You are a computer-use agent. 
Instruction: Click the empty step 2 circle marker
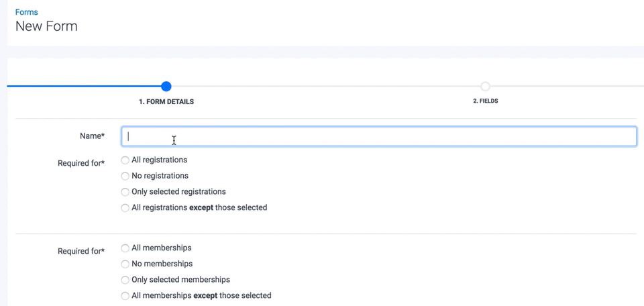pyautogui.click(x=485, y=87)
